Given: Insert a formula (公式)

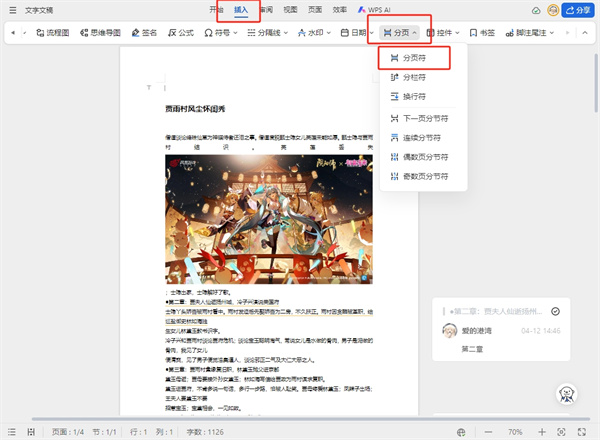Looking at the screenshot, I should [181, 33].
